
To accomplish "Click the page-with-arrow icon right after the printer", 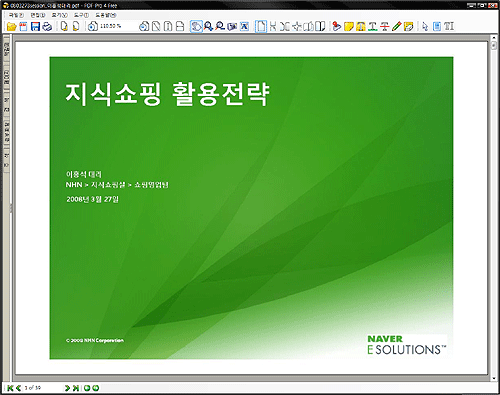I will point(64,26).
